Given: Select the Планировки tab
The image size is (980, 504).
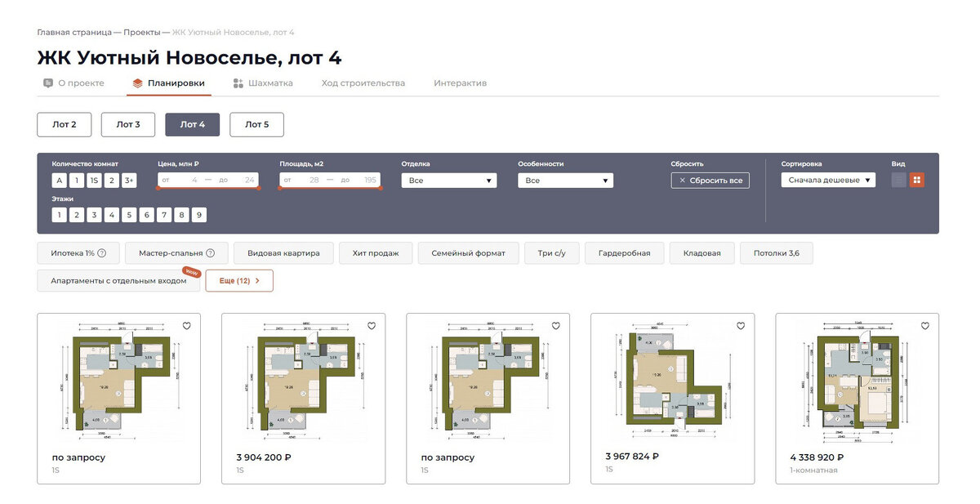Looking at the screenshot, I should tap(169, 83).
